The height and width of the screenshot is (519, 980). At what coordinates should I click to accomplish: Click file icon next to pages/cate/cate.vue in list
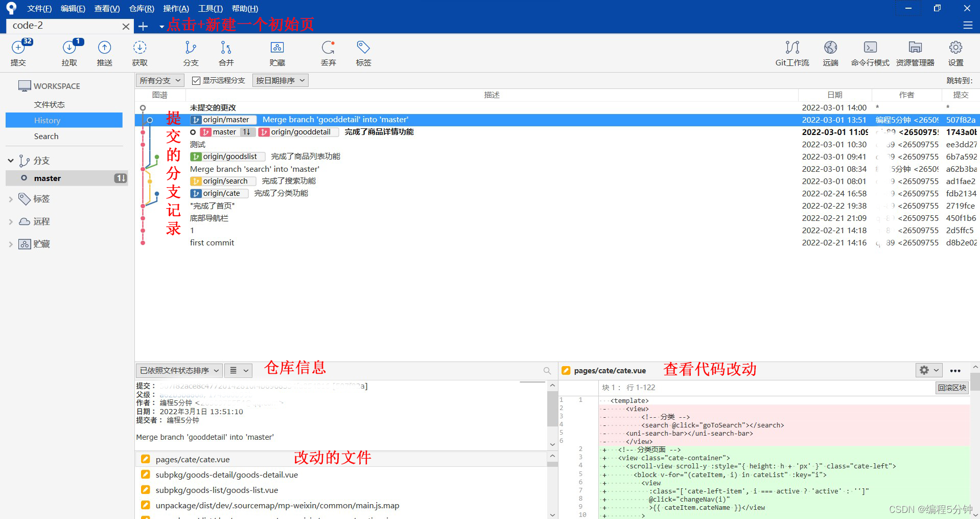(x=146, y=459)
